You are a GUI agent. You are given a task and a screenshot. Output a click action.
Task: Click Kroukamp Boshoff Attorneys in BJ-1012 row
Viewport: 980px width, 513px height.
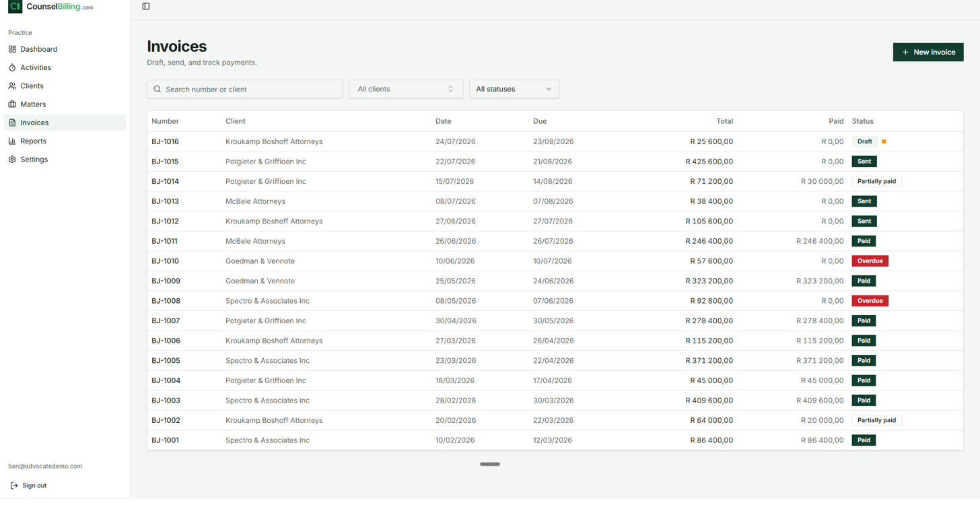tap(274, 221)
